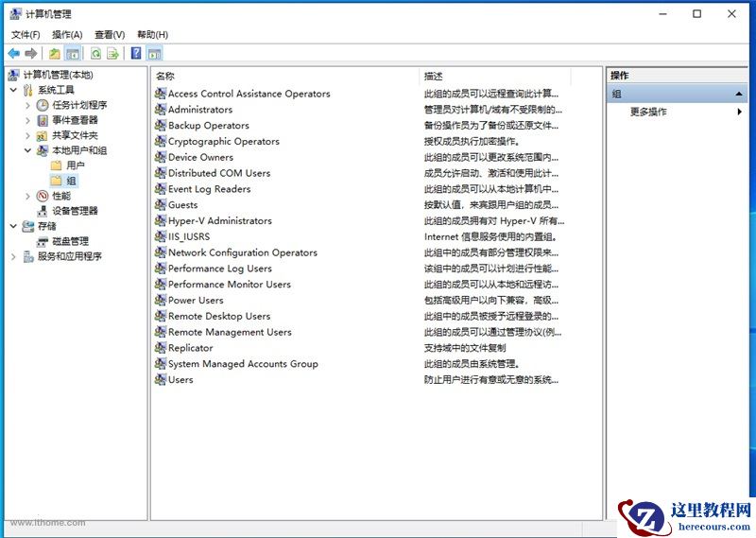Expand the 事件查看器 tree node
Image resolution: width=756 pixels, height=538 pixels.
coord(27,120)
